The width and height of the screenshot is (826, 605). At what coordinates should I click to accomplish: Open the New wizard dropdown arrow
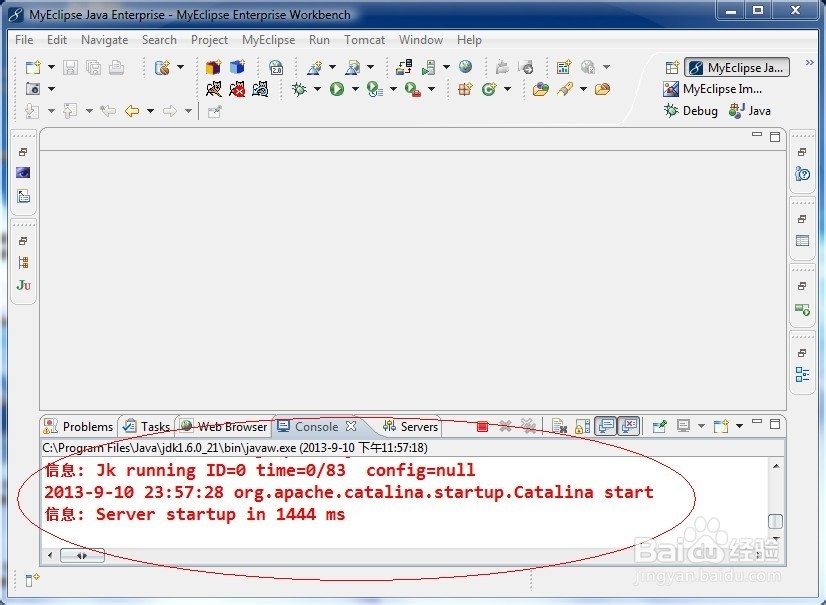[51, 67]
